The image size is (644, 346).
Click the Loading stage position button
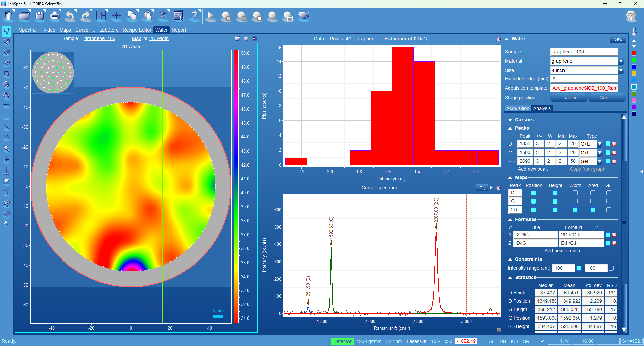(x=569, y=98)
